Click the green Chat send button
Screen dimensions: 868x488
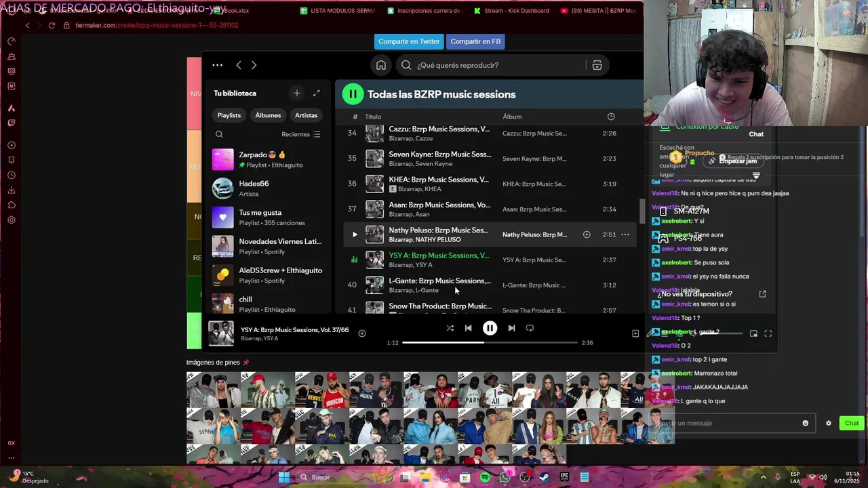[x=851, y=423]
